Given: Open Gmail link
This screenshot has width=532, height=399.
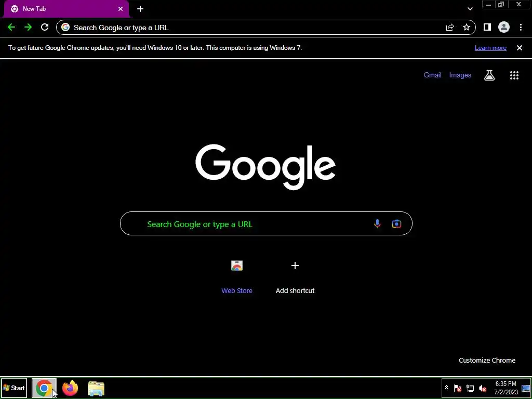Looking at the screenshot, I should pyautogui.click(x=433, y=75).
